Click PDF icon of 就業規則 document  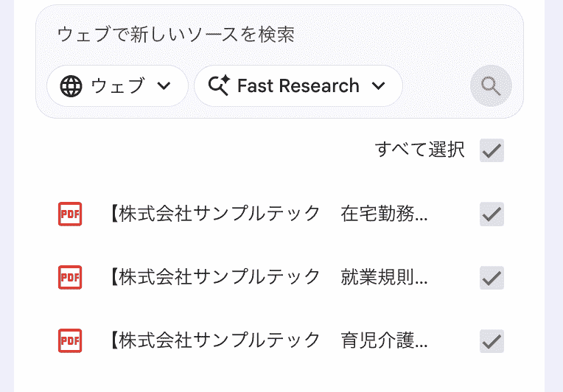70,278
